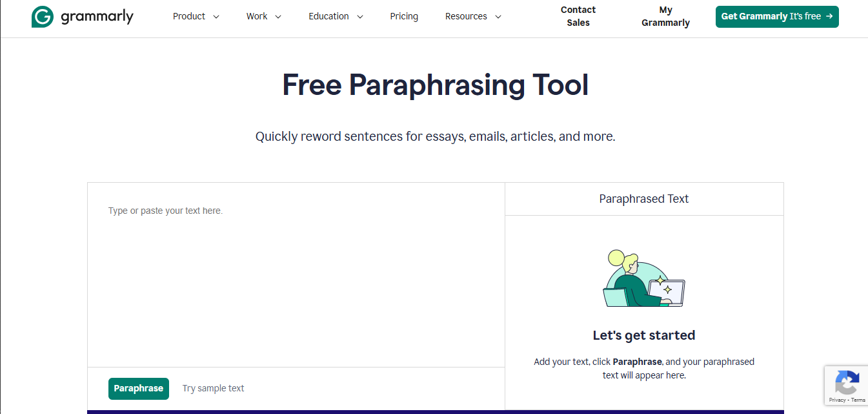Click the Quickly reword sentences subtitle
The image size is (868, 414).
pos(436,136)
